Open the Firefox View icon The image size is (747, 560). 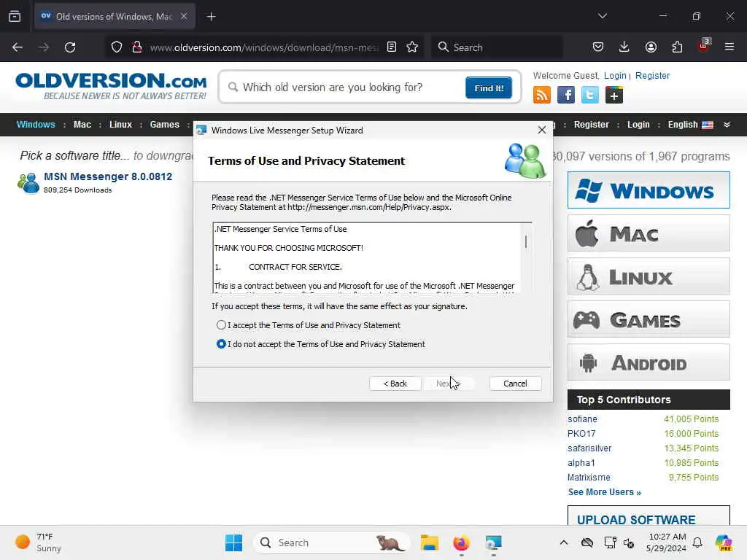coord(15,17)
